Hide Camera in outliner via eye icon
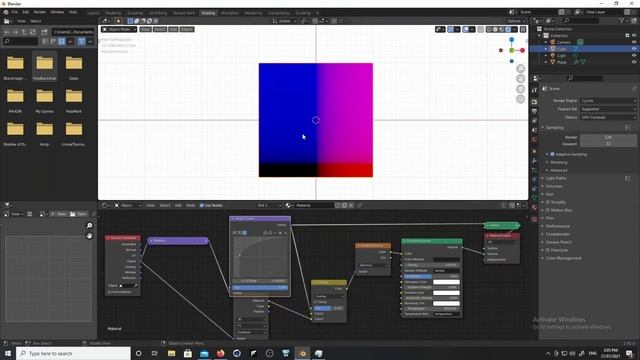The image size is (640, 360). 634,42
